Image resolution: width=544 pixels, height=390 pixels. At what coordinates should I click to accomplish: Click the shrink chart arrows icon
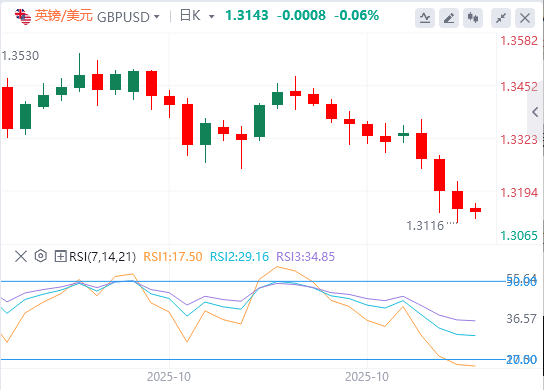pyautogui.click(x=501, y=18)
